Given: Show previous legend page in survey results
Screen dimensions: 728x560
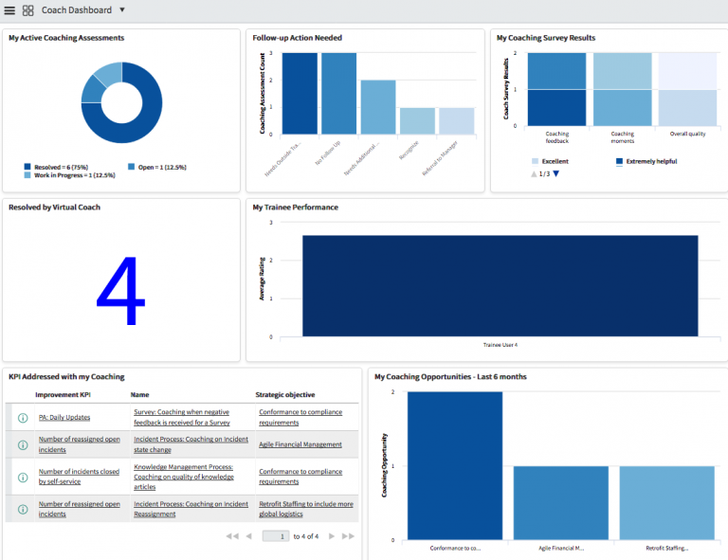Looking at the screenshot, I should click(x=534, y=173).
